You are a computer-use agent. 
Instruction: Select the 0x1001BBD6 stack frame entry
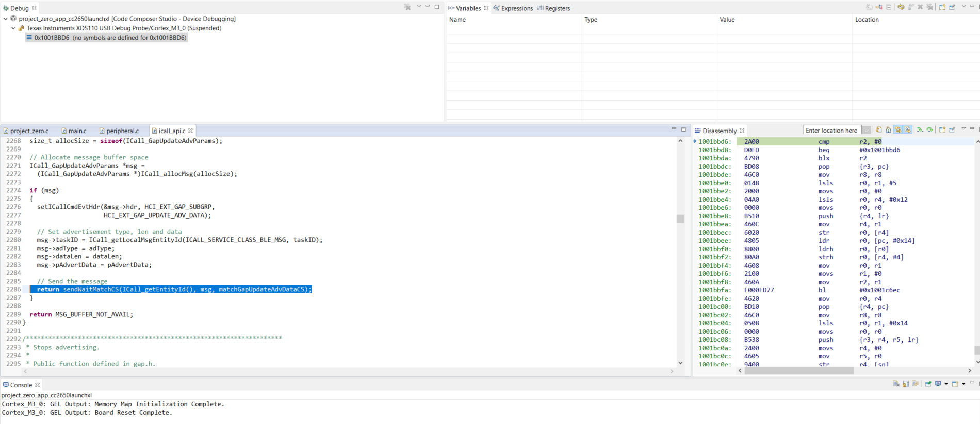point(106,38)
